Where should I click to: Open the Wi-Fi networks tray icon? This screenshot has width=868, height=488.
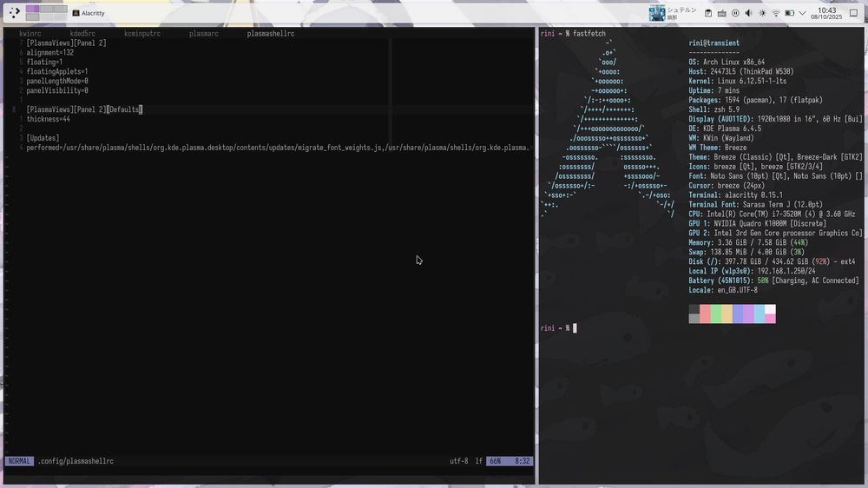[x=776, y=13]
